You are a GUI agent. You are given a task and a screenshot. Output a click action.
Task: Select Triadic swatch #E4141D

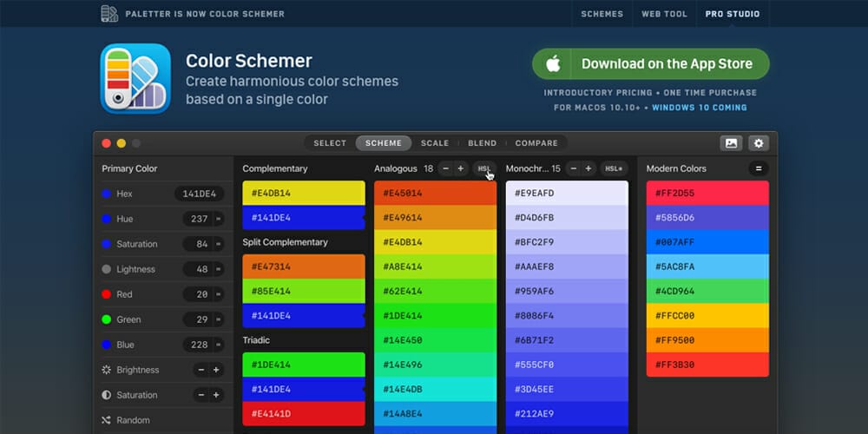(x=303, y=413)
